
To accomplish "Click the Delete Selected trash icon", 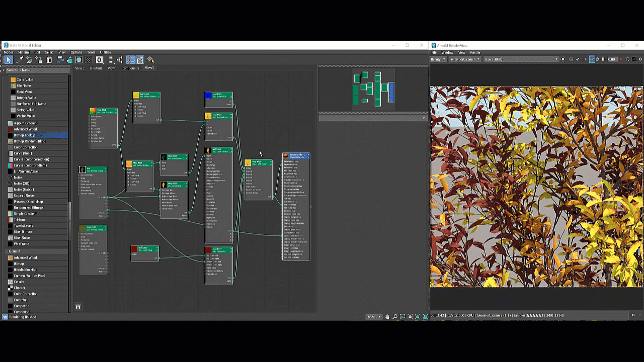I will click(49, 60).
